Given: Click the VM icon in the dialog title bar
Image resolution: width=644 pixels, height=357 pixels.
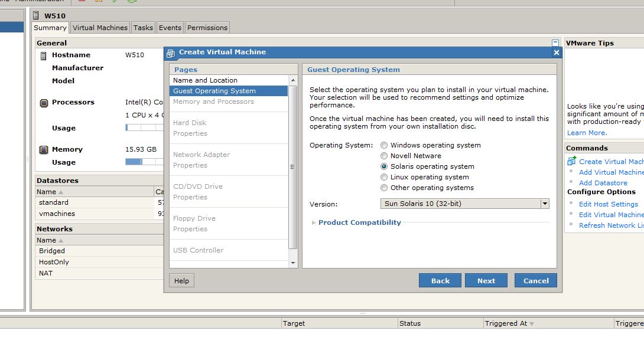Looking at the screenshot, I should [171, 53].
